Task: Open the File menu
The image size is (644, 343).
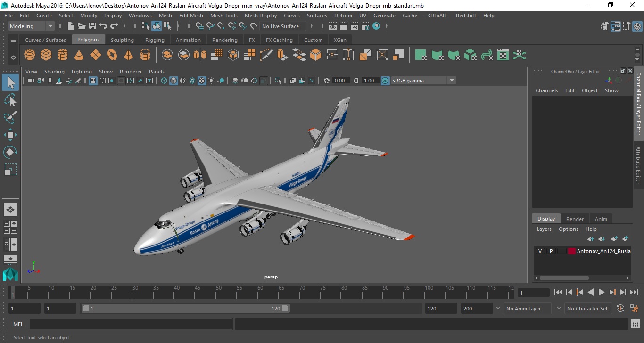Action: (8, 16)
